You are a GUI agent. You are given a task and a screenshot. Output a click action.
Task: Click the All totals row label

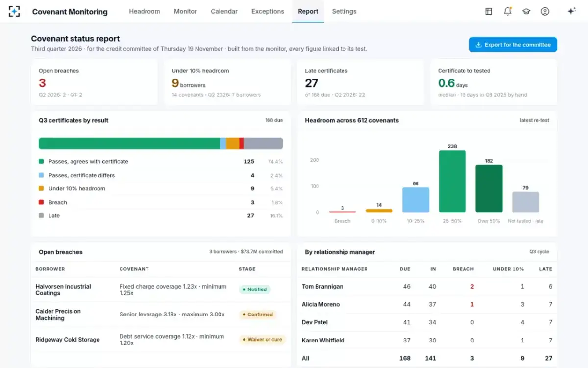tap(305, 358)
